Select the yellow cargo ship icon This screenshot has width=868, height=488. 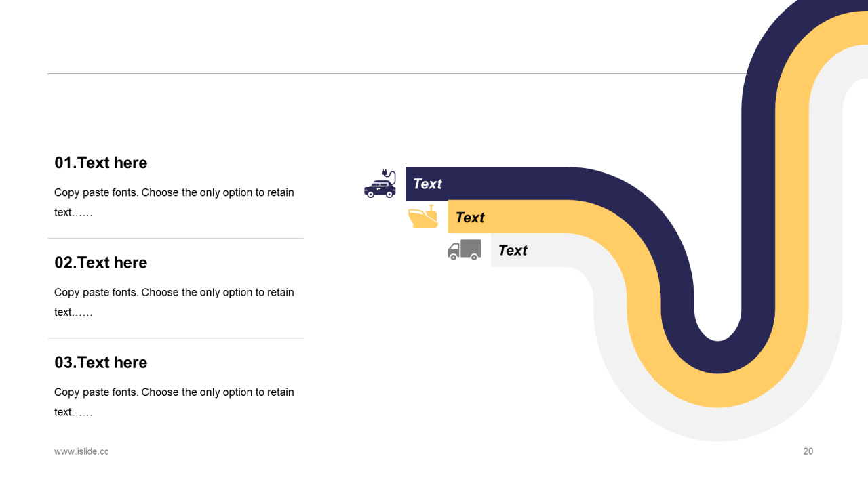point(423,217)
